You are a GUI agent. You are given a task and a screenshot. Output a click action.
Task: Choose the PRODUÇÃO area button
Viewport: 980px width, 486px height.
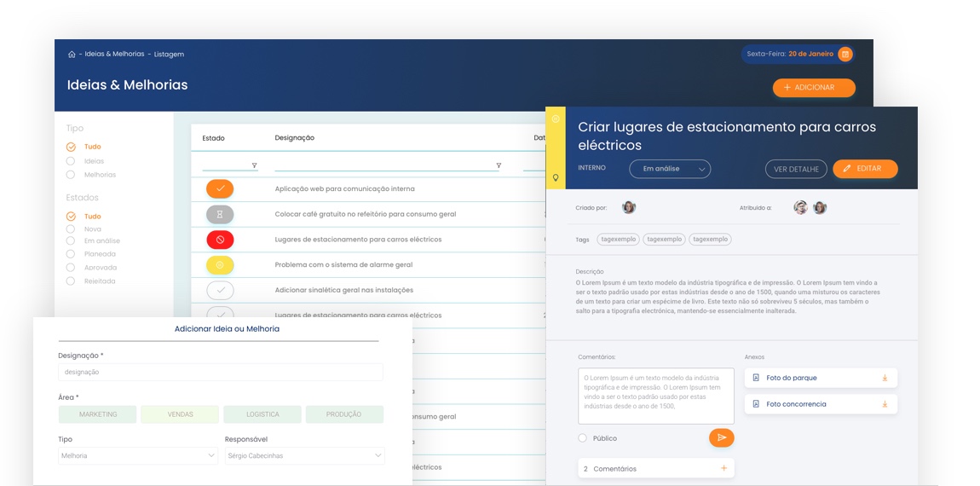point(344,414)
